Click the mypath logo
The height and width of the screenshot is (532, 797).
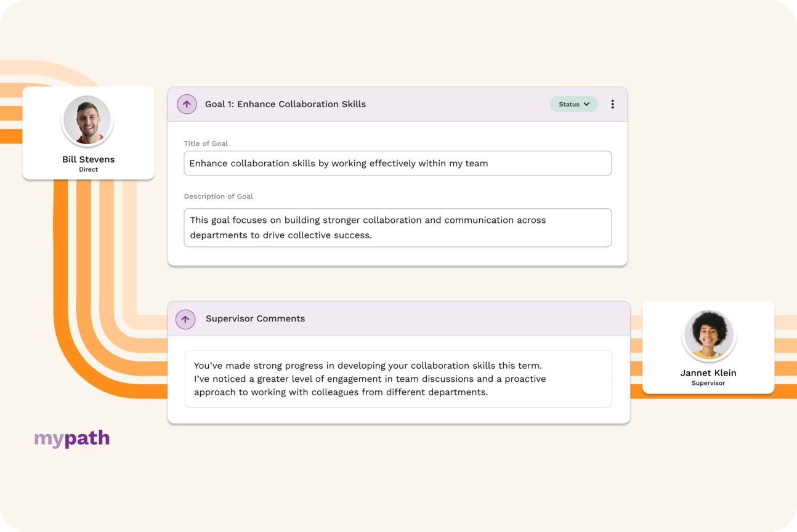pos(72,438)
